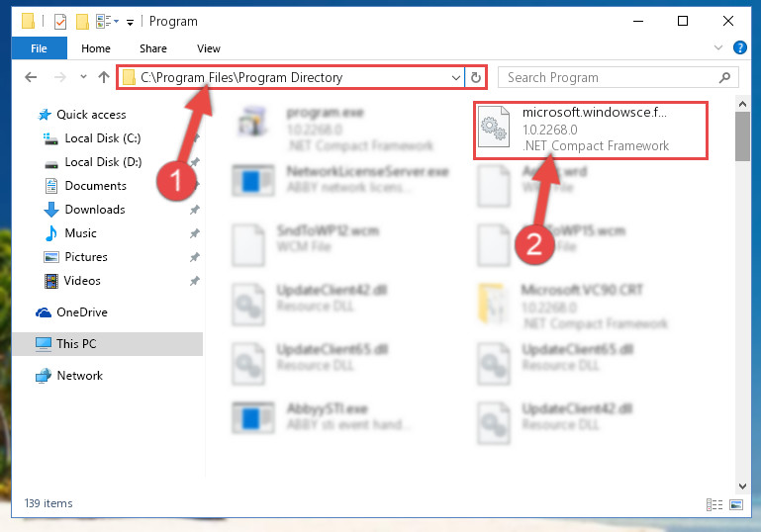Viewport: 761px width, 532px height.
Task: Expand the address bar history dropdown
Action: tap(456, 77)
